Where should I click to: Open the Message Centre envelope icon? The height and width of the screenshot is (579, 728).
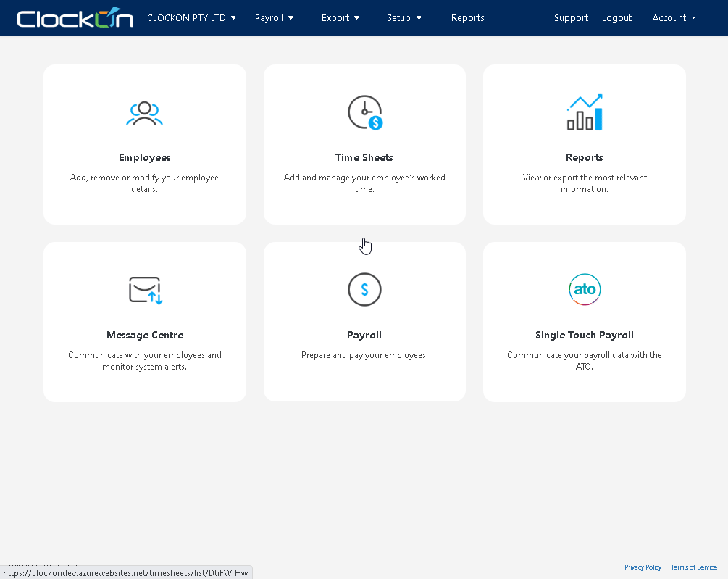(x=146, y=290)
